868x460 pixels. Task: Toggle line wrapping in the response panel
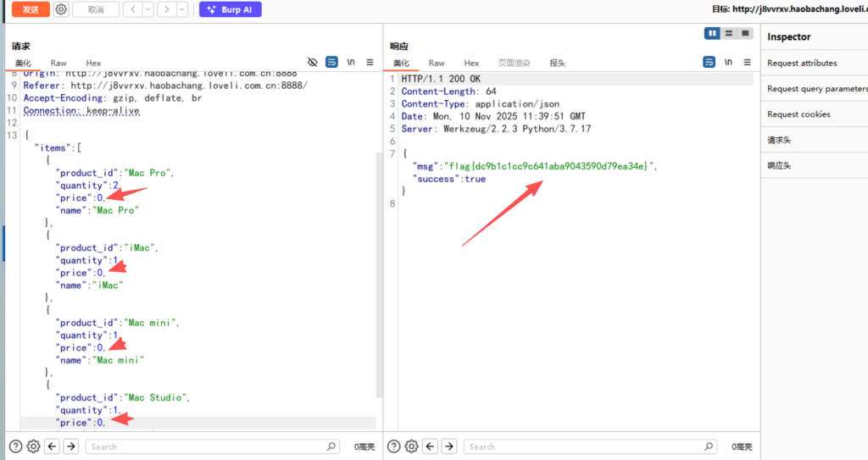click(709, 63)
